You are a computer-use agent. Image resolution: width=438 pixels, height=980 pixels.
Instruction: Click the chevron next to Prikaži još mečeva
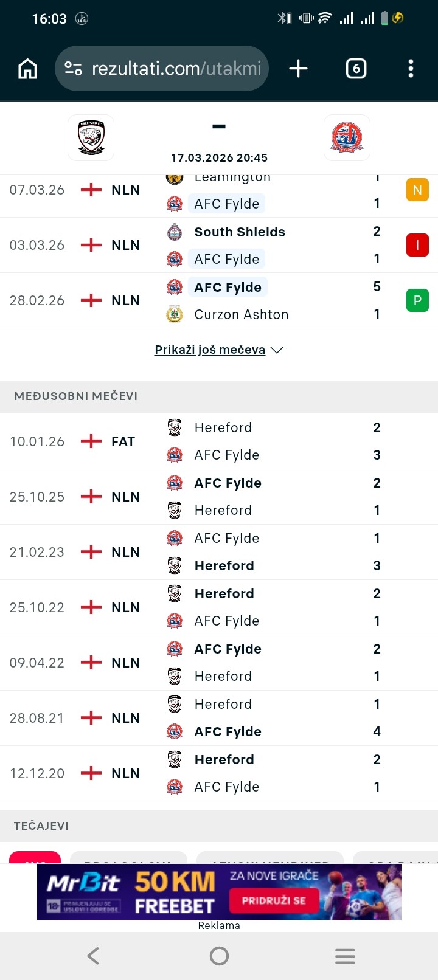point(277,350)
